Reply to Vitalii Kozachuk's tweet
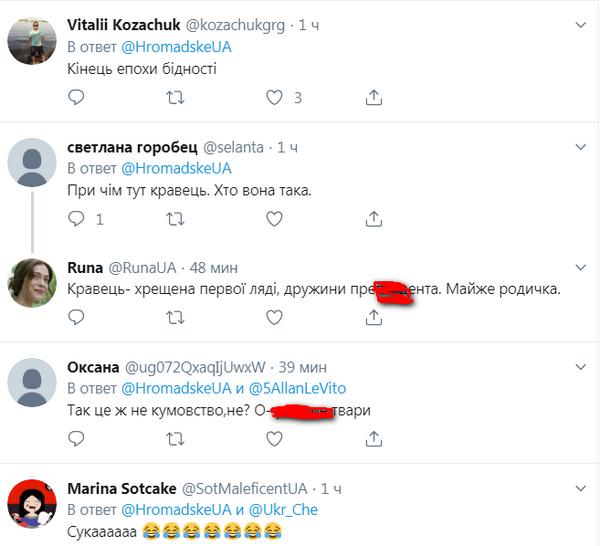 coord(77,97)
